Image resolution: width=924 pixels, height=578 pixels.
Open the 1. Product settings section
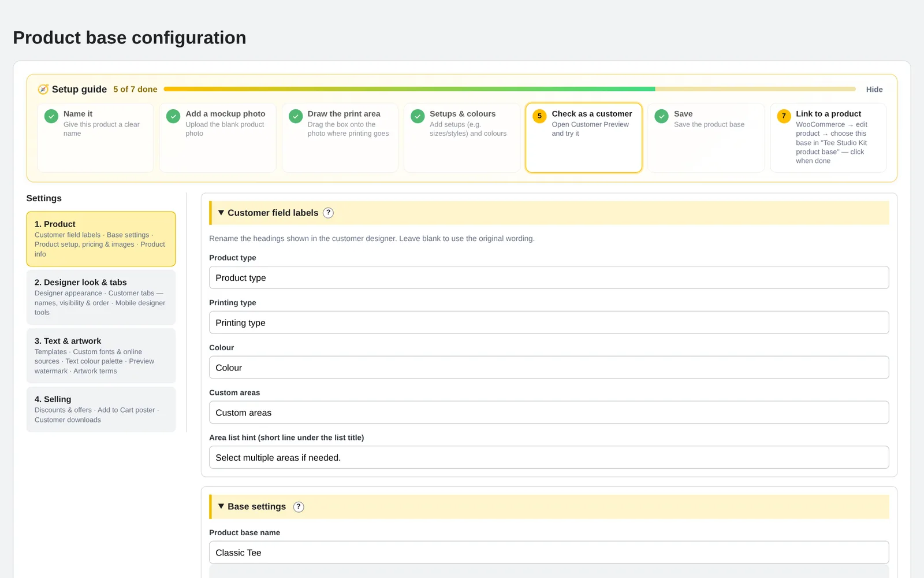[x=101, y=239]
